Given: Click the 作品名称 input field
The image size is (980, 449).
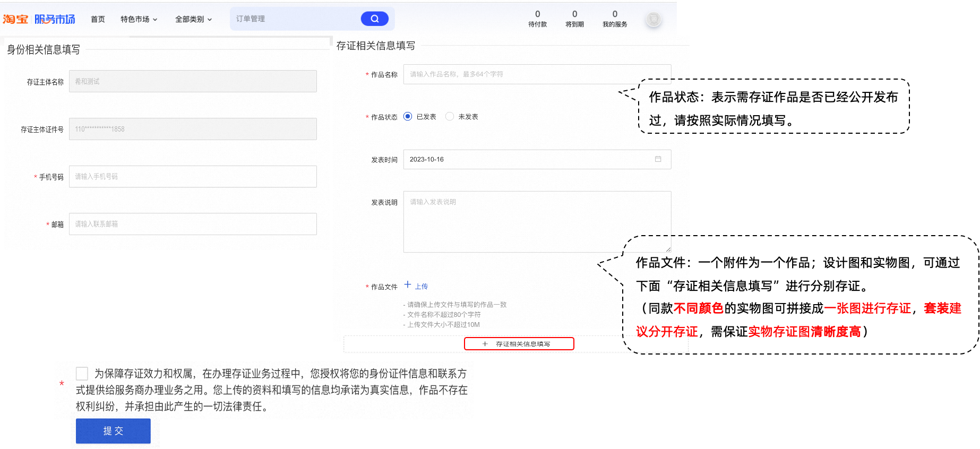Looking at the screenshot, I should (537, 74).
